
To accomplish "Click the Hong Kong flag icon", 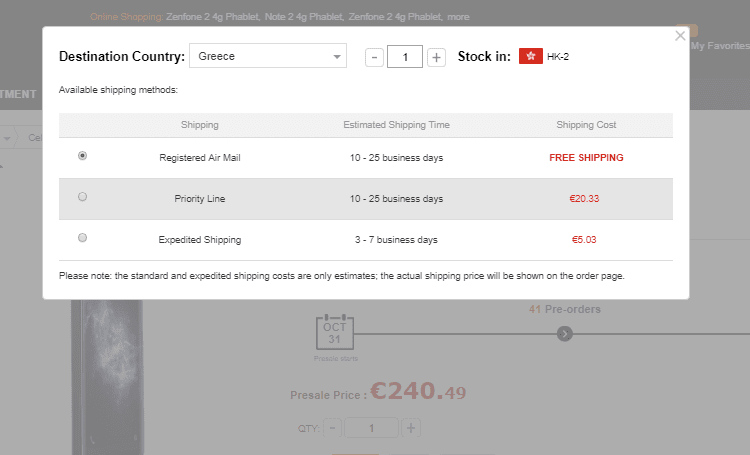I will click(x=530, y=57).
